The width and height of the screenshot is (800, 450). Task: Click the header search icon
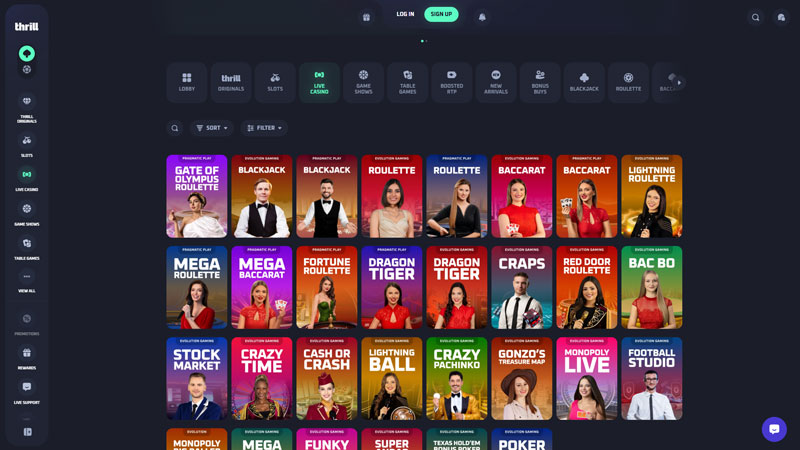pyautogui.click(x=756, y=17)
